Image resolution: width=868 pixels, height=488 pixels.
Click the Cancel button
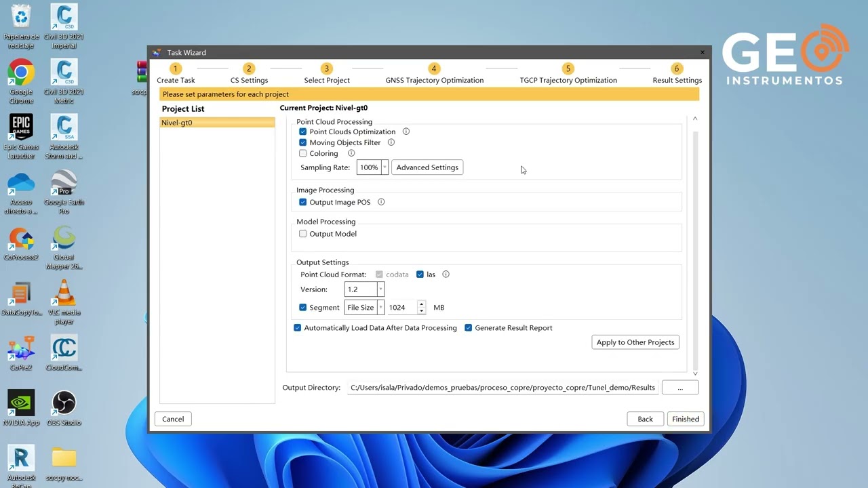point(173,419)
